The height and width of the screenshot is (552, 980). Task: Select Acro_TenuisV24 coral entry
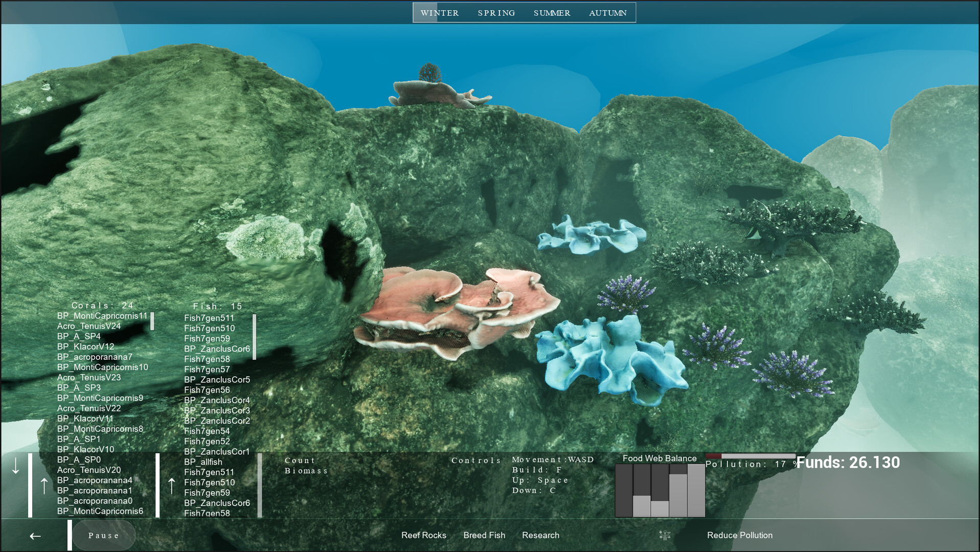(x=89, y=326)
